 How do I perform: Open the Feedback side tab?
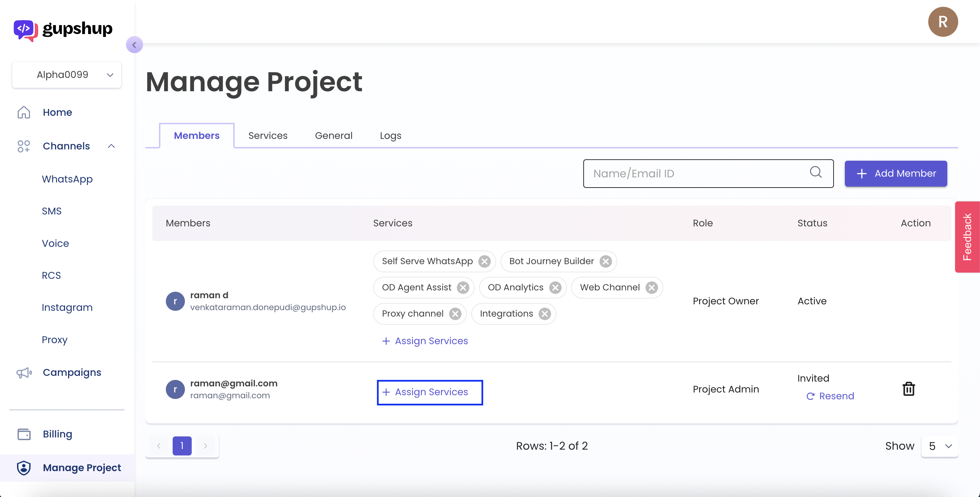pos(967,237)
